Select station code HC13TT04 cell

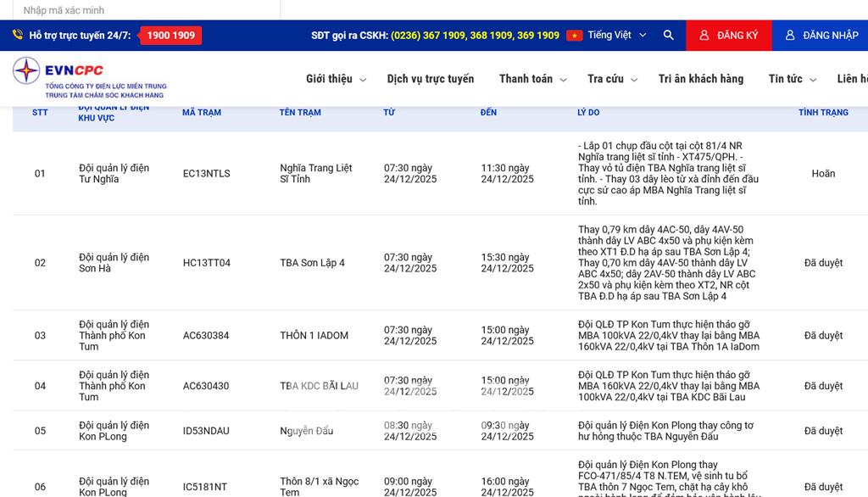coord(207,263)
